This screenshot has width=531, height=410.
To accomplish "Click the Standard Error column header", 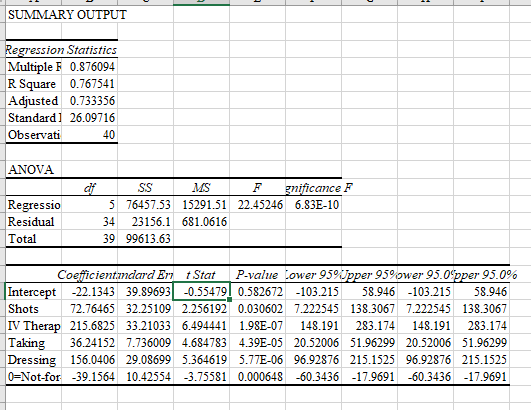I will [x=146, y=275].
